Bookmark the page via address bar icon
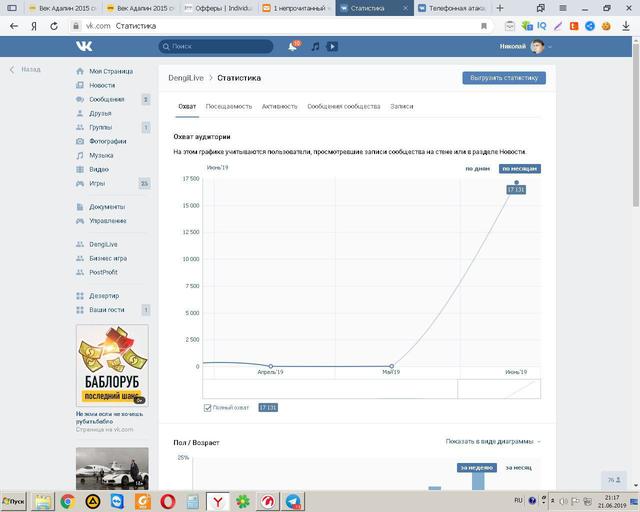The height and width of the screenshot is (512, 640). tap(484, 26)
